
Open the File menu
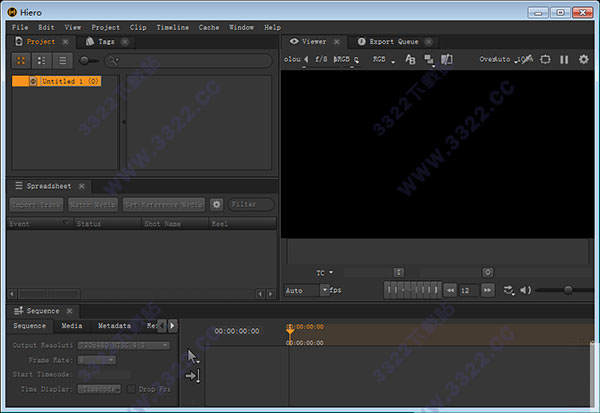[20, 28]
